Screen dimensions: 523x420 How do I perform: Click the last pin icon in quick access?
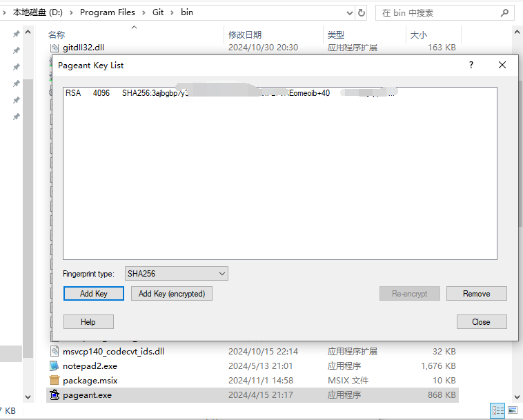(x=16, y=117)
